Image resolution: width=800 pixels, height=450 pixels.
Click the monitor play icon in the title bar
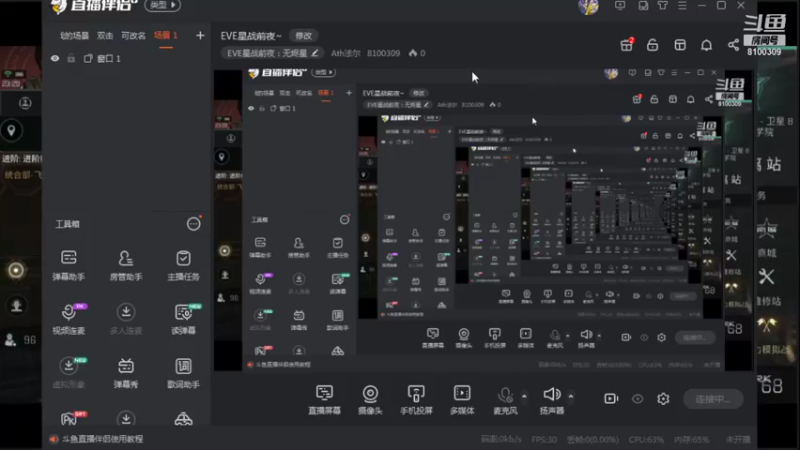620,6
